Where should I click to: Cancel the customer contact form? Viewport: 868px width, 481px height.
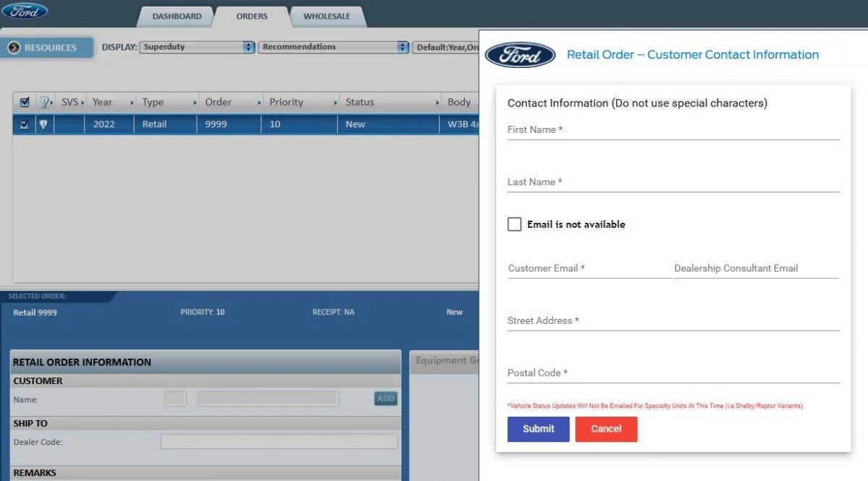606,429
